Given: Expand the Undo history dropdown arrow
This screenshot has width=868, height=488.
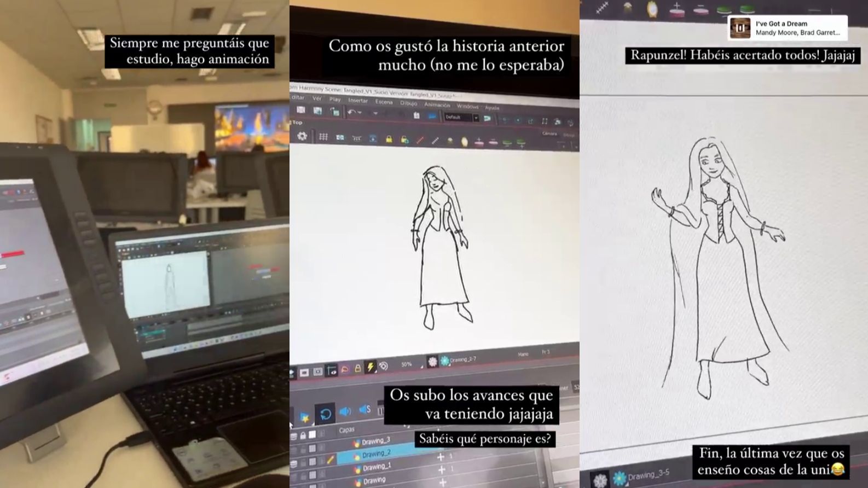Looking at the screenshot, I should pyautogui.click(x=360, y=112).
